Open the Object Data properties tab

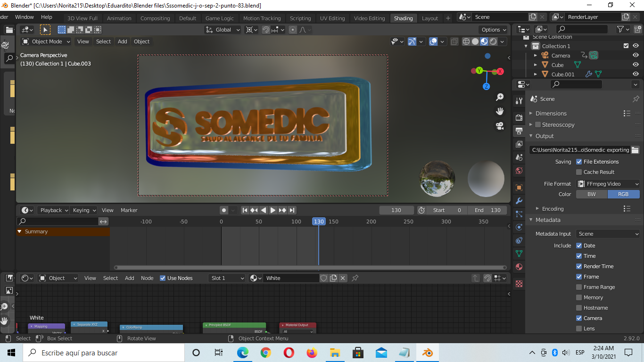519,254
